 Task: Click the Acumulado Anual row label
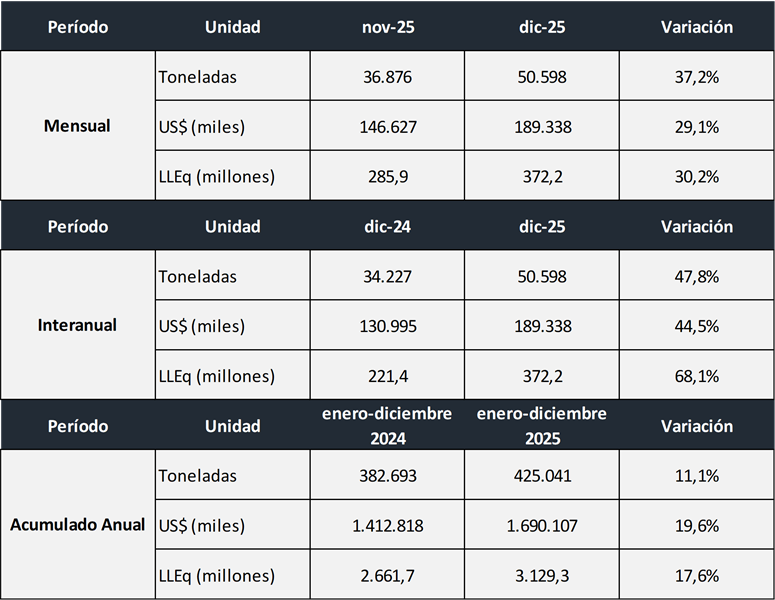[x=77, y=525]
